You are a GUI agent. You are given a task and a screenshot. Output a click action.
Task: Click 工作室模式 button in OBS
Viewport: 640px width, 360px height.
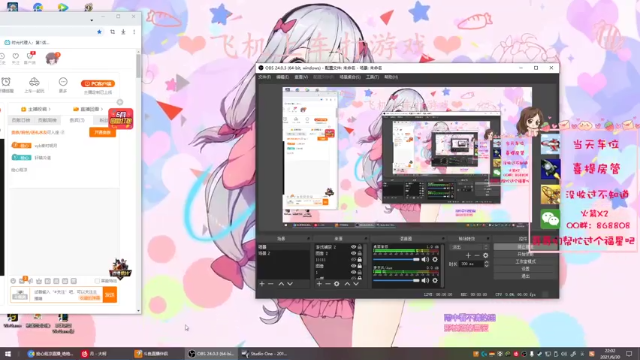coord(525,261)
